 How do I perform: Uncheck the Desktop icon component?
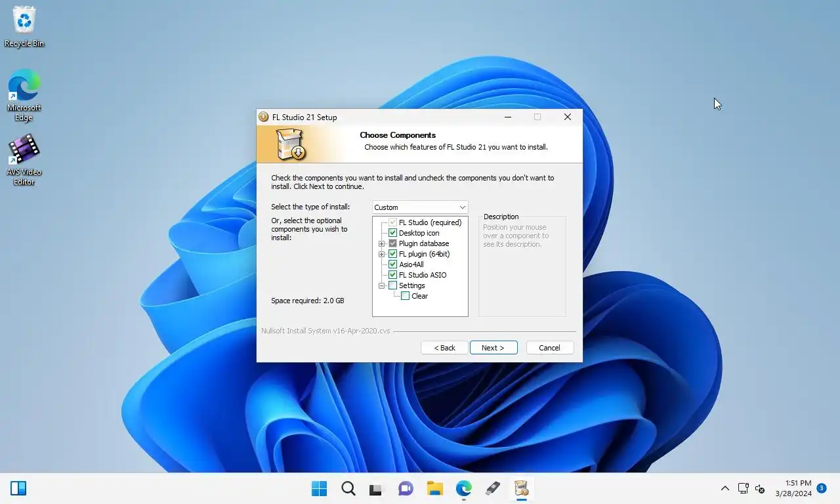tap(392, 233)
